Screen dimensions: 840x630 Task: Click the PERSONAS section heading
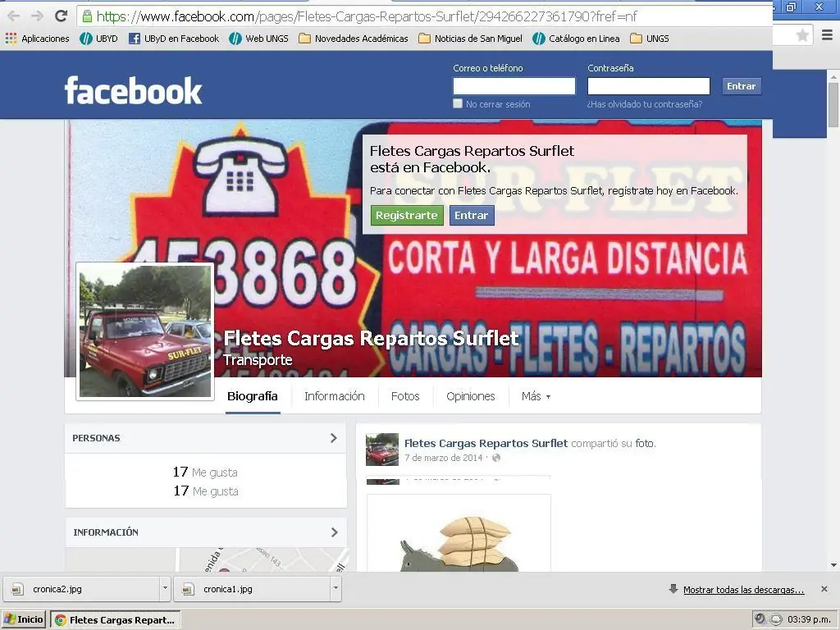pos(97,438)
